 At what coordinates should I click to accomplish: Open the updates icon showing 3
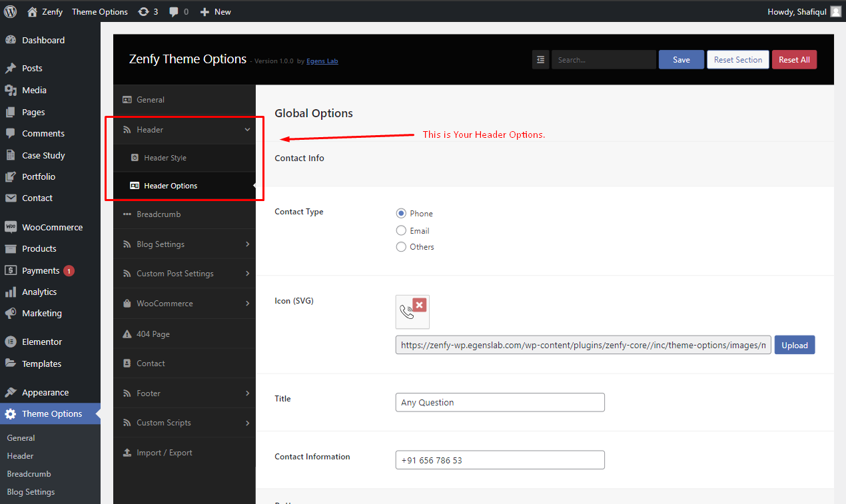click(144, 11)
